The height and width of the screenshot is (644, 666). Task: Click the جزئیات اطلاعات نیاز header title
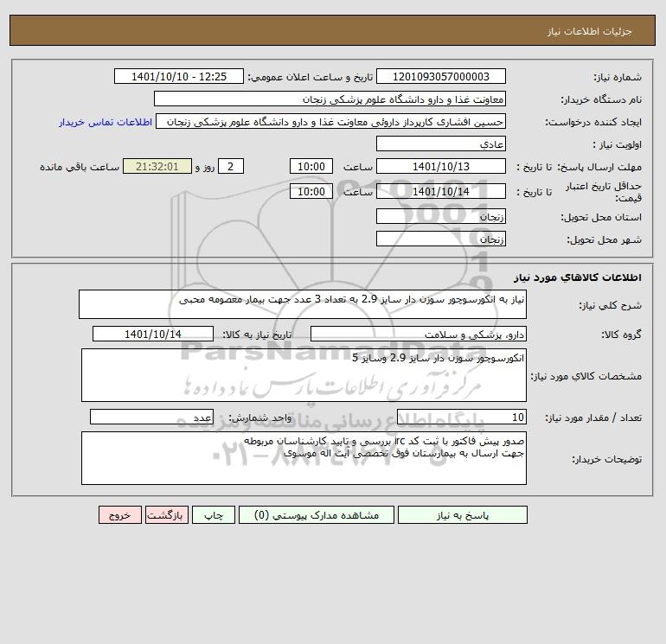590,31
